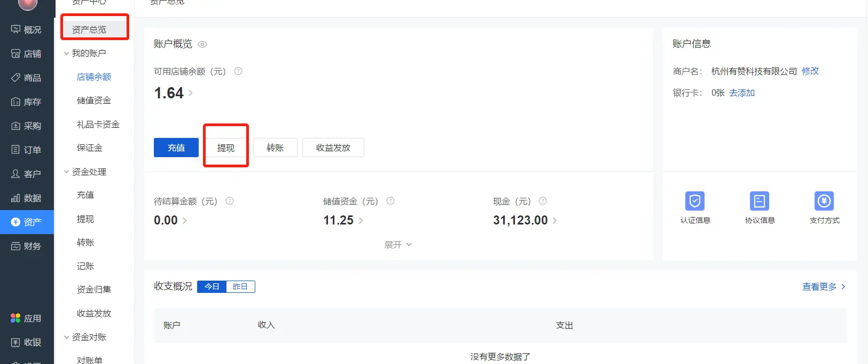
Task: Click help icon beside 待结算金额
Action: [230, 201]
